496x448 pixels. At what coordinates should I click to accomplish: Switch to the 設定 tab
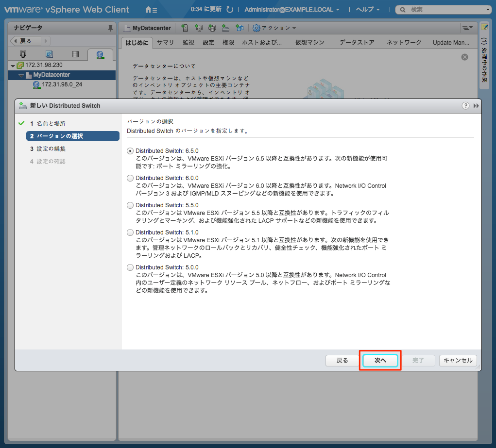208,43
